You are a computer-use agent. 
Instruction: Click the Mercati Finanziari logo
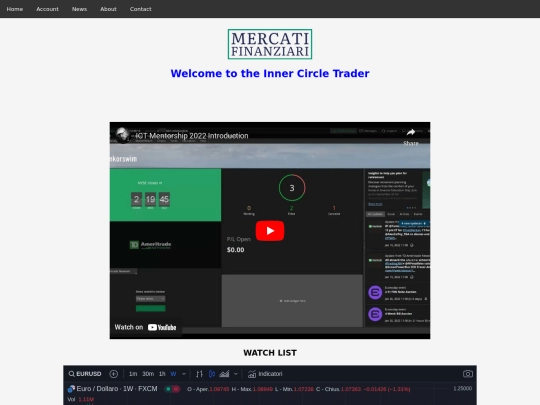(x=270, y=44)
